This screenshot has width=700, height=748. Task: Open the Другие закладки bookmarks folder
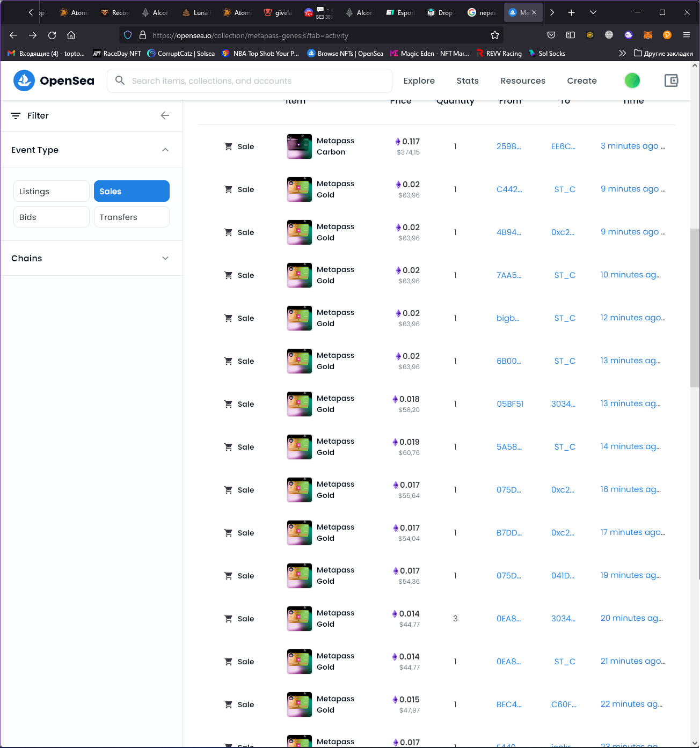click(x=663, y=53)
